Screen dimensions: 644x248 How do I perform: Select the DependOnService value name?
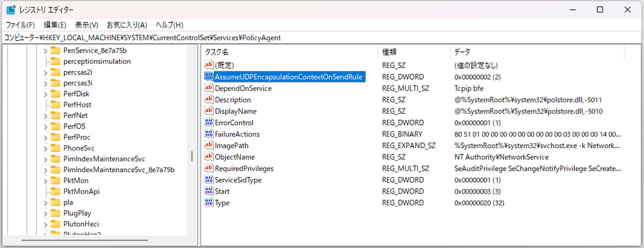(243, 88)
